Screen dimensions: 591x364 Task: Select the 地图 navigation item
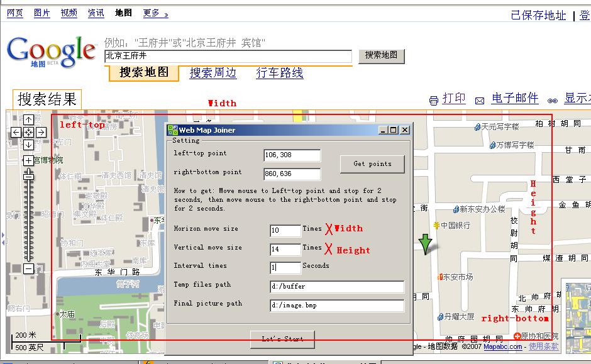click(123, 13)
